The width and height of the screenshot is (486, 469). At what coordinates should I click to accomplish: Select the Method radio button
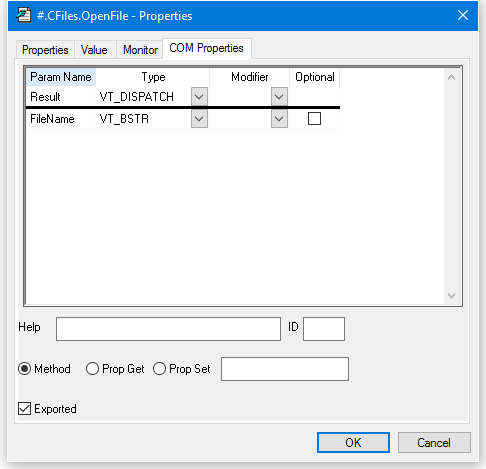pyautogui.click(x=25, y=369)
